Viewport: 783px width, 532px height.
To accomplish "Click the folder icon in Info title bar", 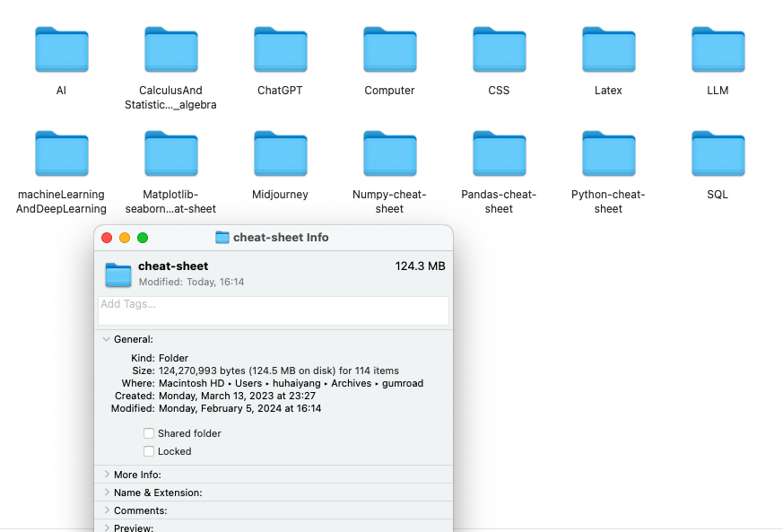I will pyautogui.click(x=222, y=237).
